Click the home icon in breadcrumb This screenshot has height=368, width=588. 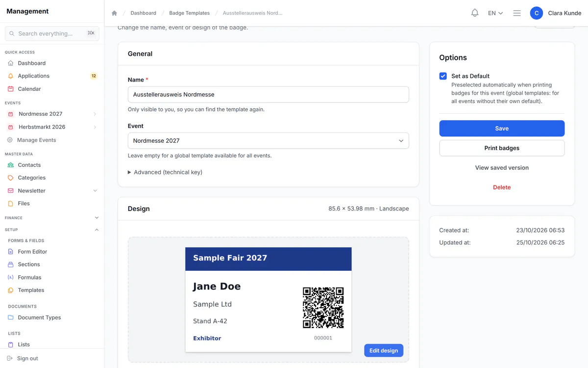(115, 13)
